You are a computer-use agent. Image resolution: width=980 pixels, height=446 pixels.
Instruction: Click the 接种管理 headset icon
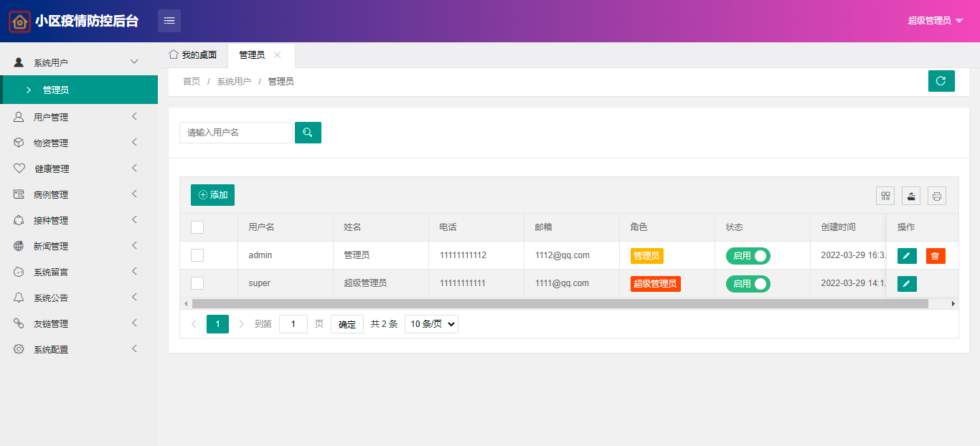pos(19,220)
